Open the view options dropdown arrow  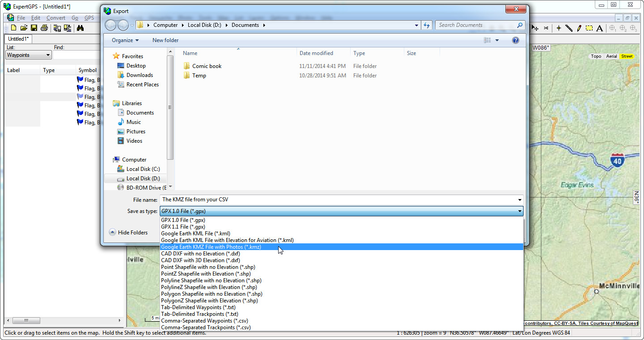pos(497,40)
